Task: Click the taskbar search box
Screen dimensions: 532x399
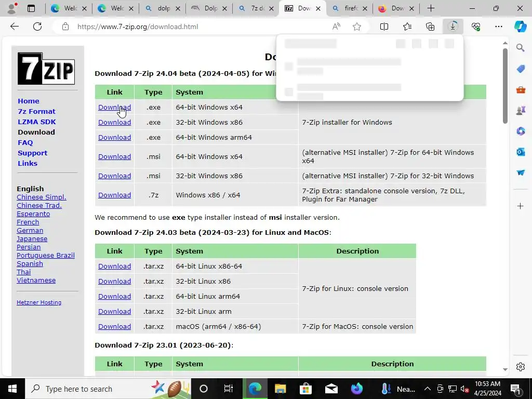Action: tap(108, 389)
